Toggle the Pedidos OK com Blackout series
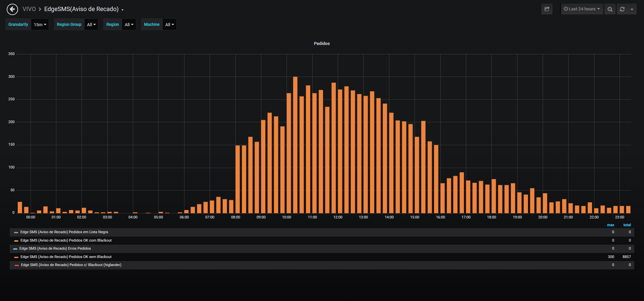Viewport: 644px width, 301px height. (x=66, y=240)
